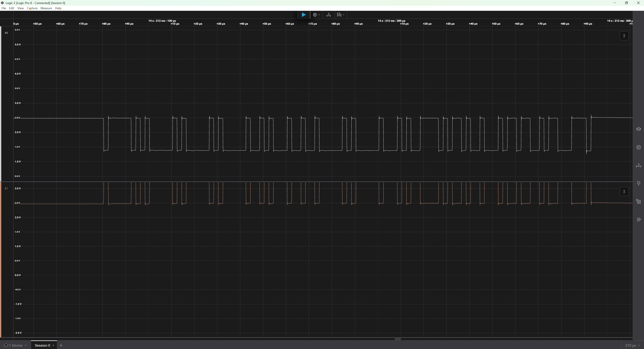Click the 14 s : 212 ms : 100 µs timeline label
Screen dimensions: 644x349
162,21
